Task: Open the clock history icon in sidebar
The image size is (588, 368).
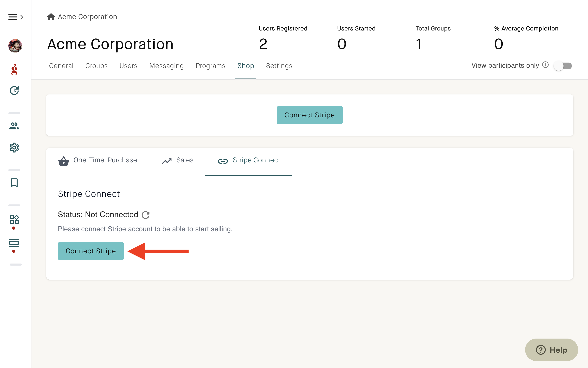Action: coord(14,91)
